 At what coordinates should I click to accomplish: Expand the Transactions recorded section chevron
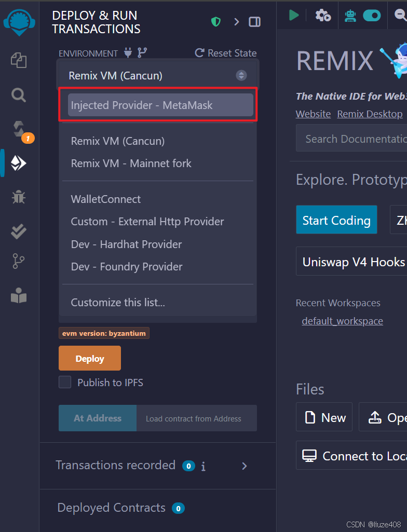[x=245, y=466]
